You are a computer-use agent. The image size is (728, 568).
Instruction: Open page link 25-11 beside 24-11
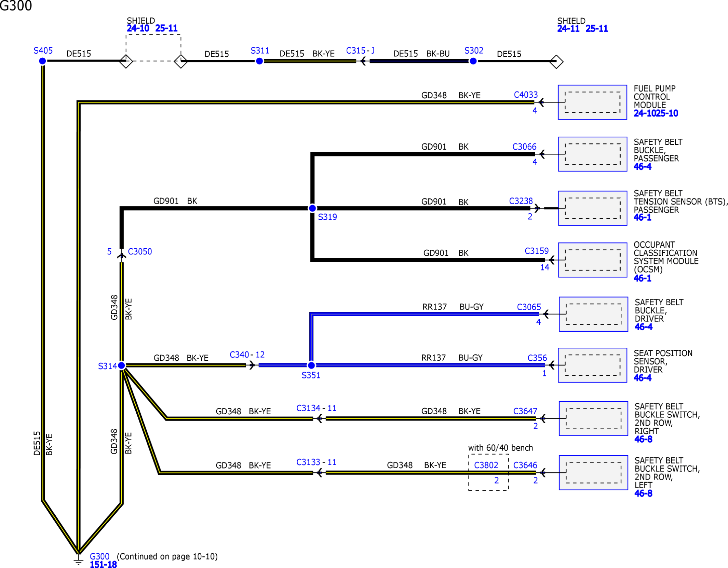pyautogui.click(x=597, y=29)
